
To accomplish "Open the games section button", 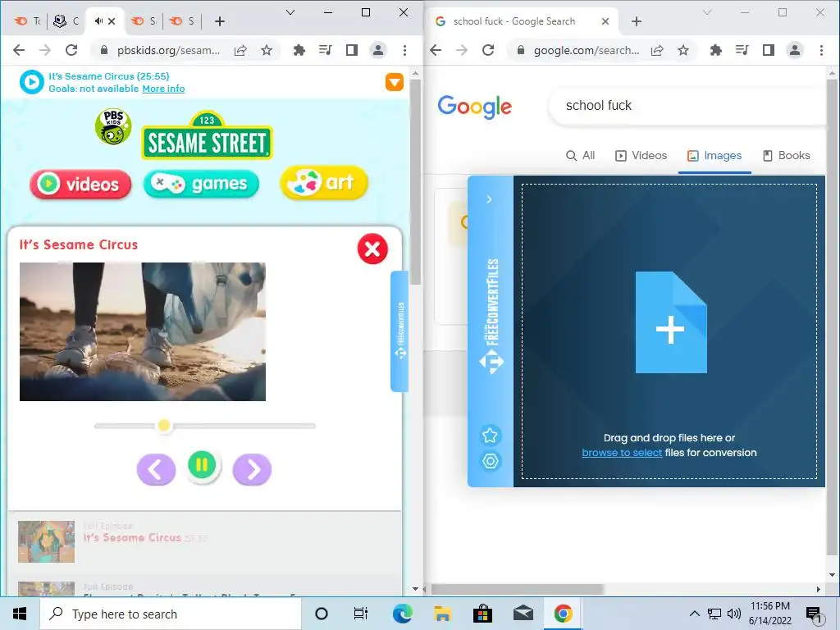I will pyautogui.click(x=202, y=184).
